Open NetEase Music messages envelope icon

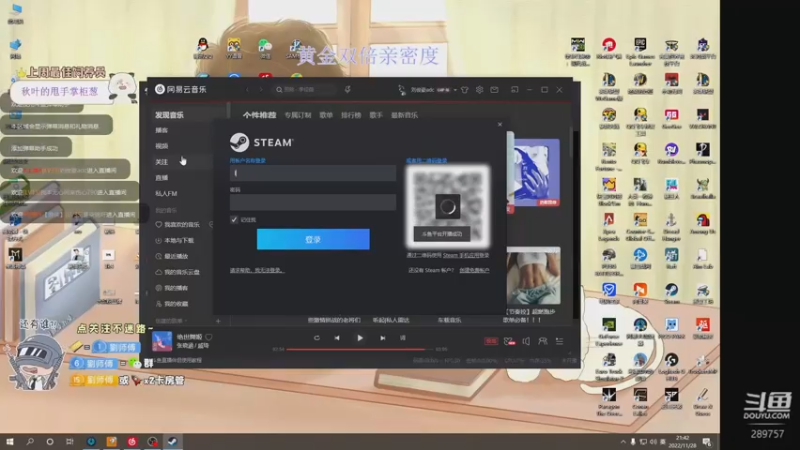pyautogui.click(x=494, y=90)
